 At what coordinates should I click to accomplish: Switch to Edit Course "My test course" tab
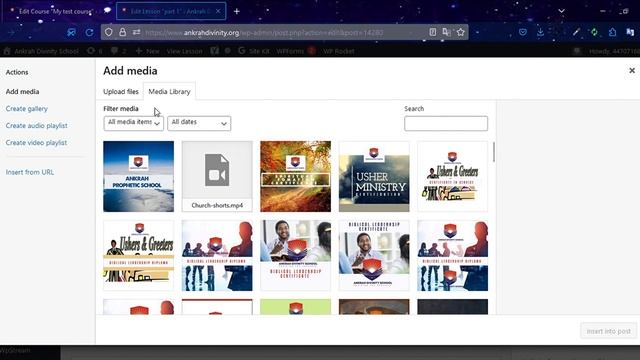pyautogui.click(x=56, y=11)
